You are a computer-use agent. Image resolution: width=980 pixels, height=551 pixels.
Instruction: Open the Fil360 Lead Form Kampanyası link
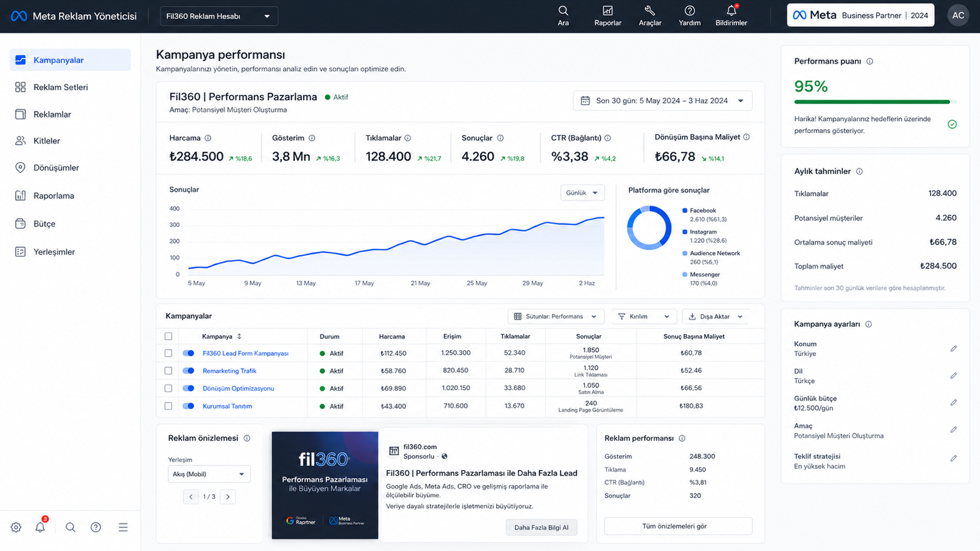point(246,353)
